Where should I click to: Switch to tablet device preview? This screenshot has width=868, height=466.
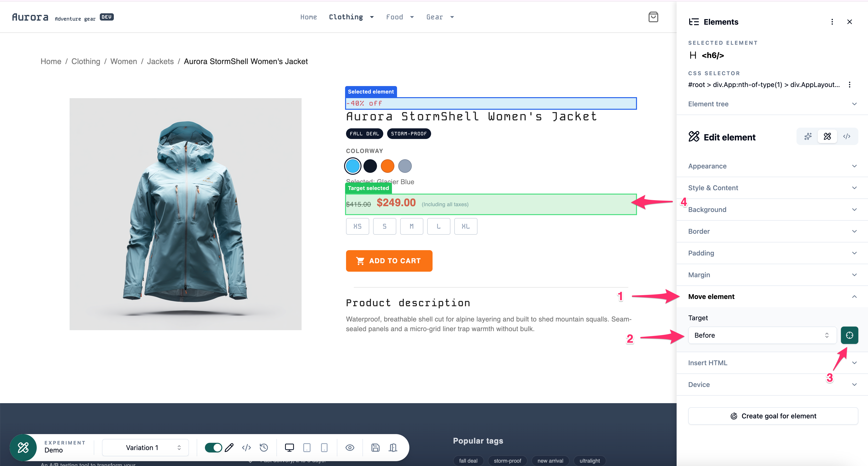click(307, 447)
